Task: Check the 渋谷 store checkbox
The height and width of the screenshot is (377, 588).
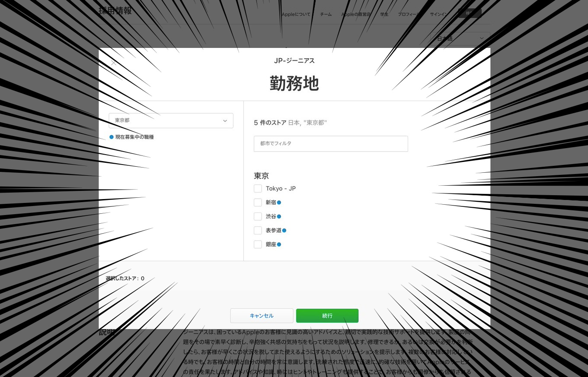Action: (258, 216)
